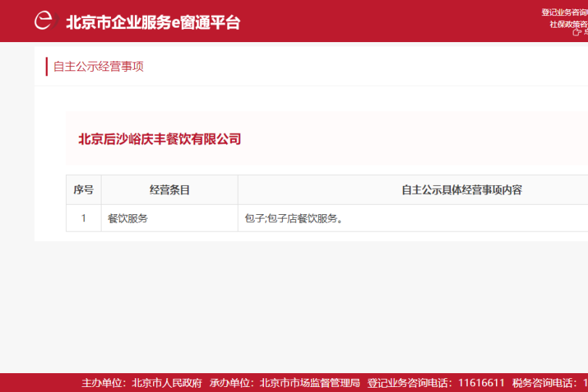This screenshot has width=588, height=392.
Task: Click company name 北京后沙峪庆丰餐饮有限公司
Action: coord(160,139)
